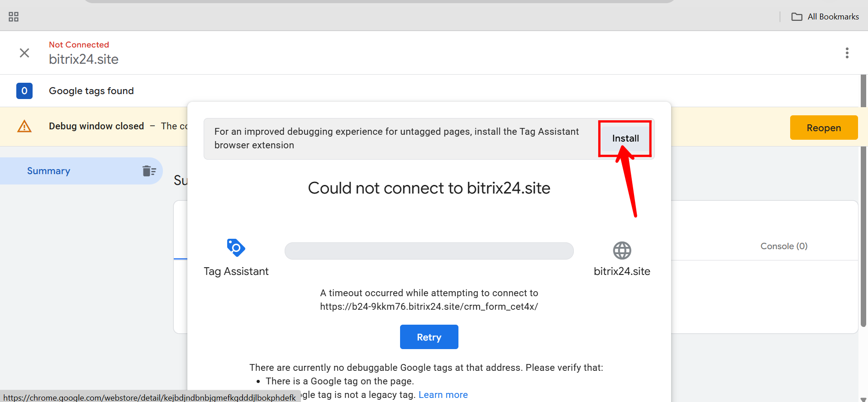The width and height of the screenshot is (868, 402).
Task: Click the Google tags found counter badge
Action: coord(24,91)
